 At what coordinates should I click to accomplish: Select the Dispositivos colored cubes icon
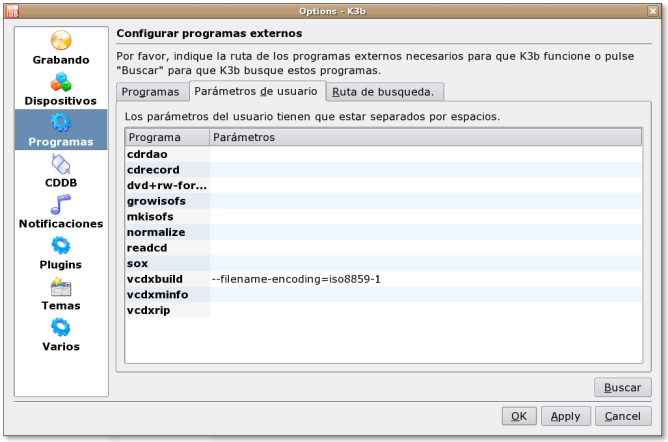coord(61,82)
